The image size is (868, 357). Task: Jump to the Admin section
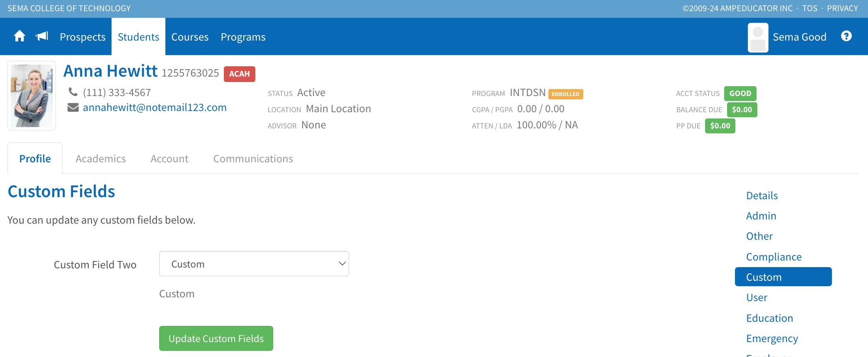761,216
